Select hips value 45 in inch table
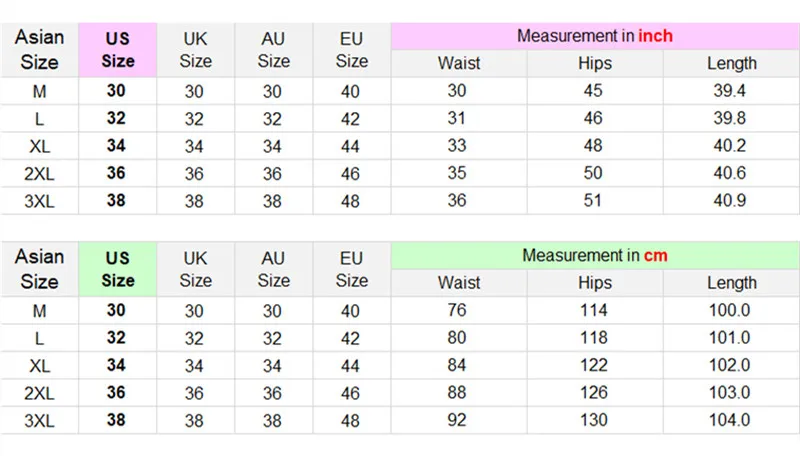The image size is (800, 456). tap(593, 91)
